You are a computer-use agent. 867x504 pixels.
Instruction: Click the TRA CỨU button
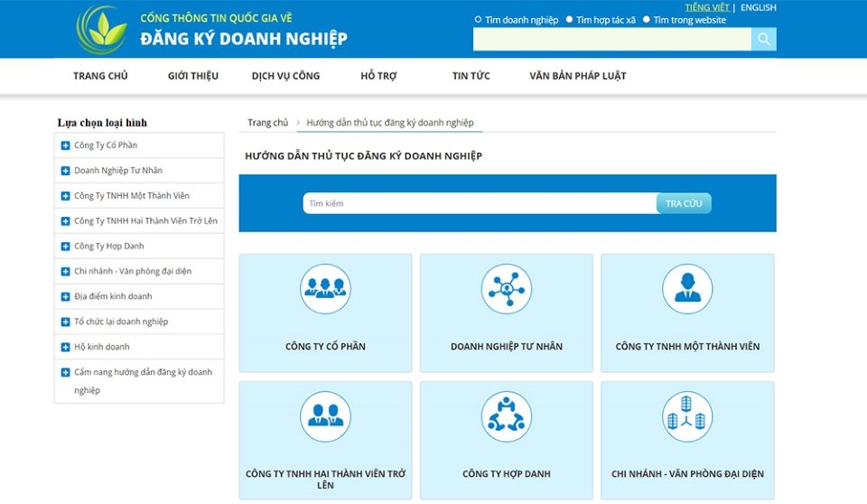[x=684, y=203]
